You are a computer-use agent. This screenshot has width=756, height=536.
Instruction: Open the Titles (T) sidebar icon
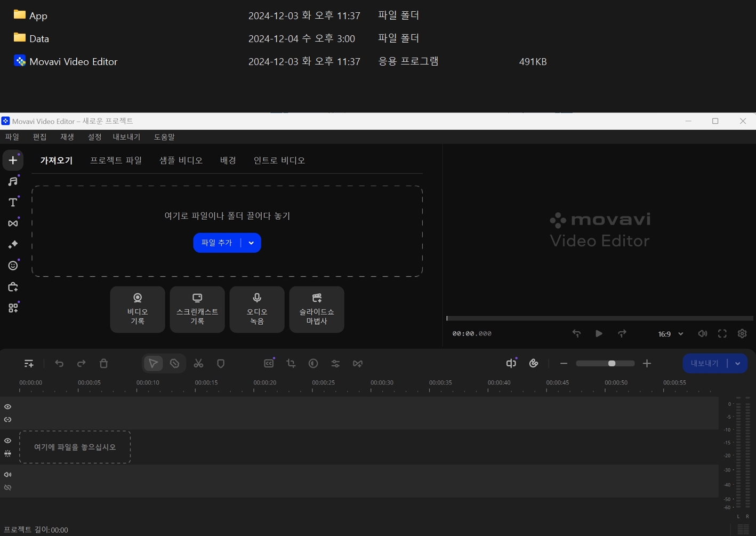click(x=13, y=202)
